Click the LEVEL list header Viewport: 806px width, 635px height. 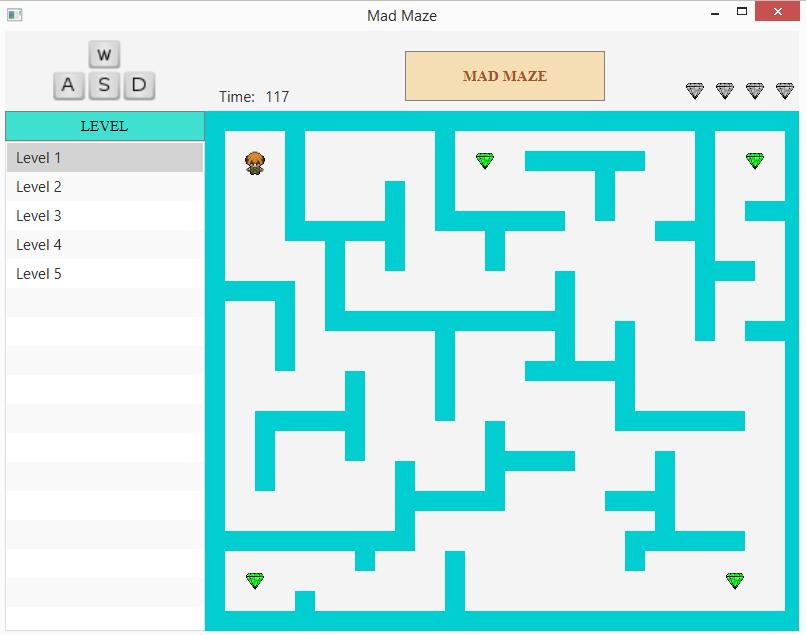point(104,126)
